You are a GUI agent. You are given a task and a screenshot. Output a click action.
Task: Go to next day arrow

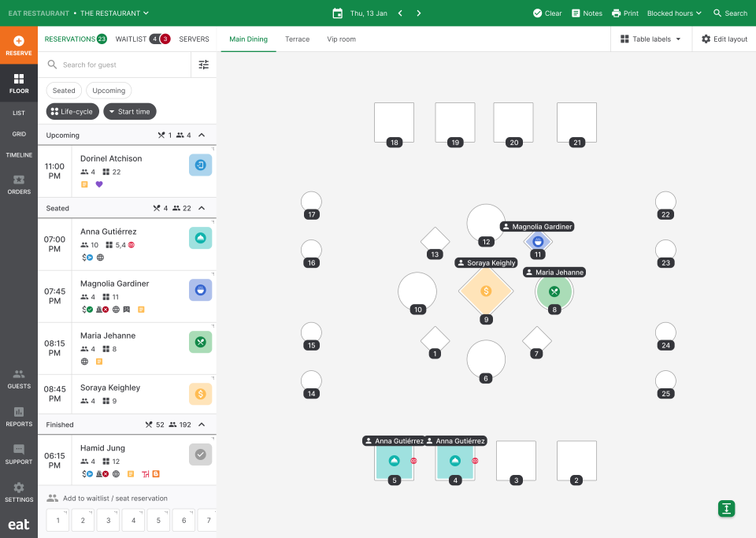click(x=418, y=13)
